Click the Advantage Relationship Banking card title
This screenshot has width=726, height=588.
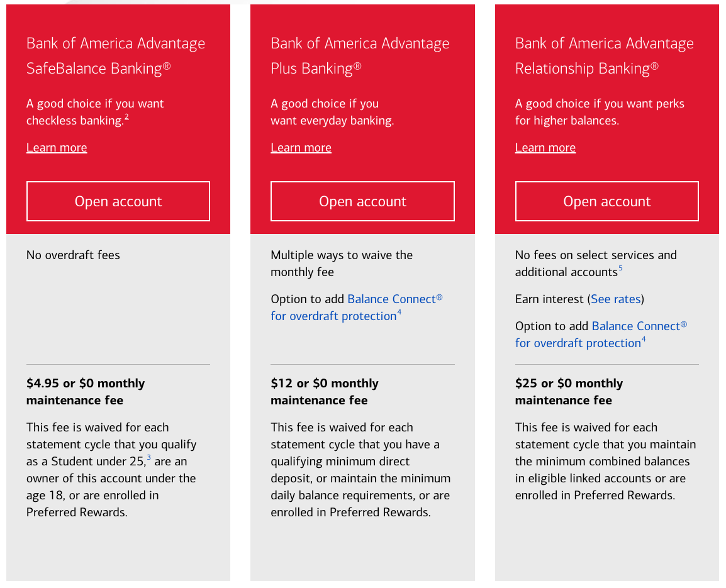(604, 55)
